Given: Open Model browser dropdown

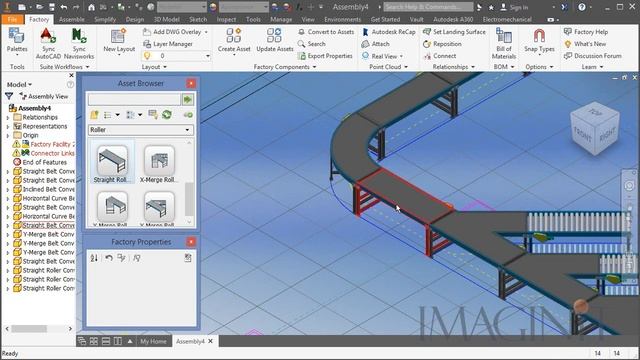Looking at the screenshot, I should [x=19, y=84].
